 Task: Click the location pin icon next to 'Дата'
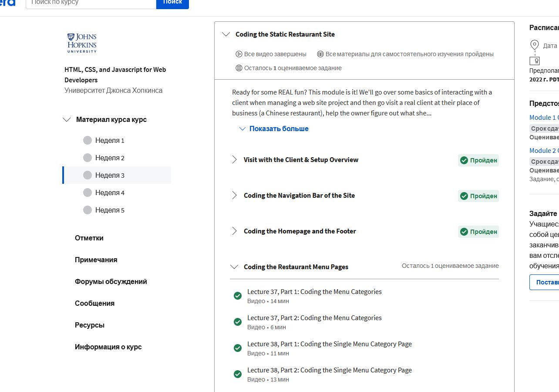[x=534, y=45]
